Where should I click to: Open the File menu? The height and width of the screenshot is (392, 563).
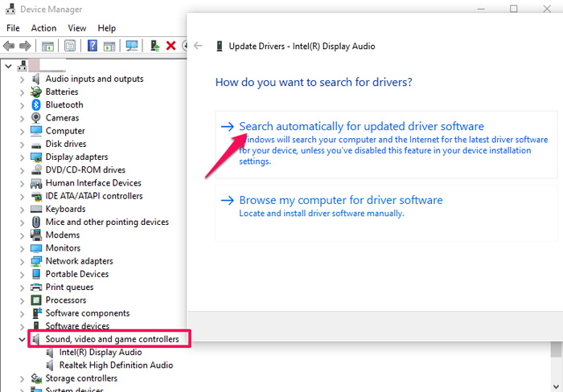point(13,28)
